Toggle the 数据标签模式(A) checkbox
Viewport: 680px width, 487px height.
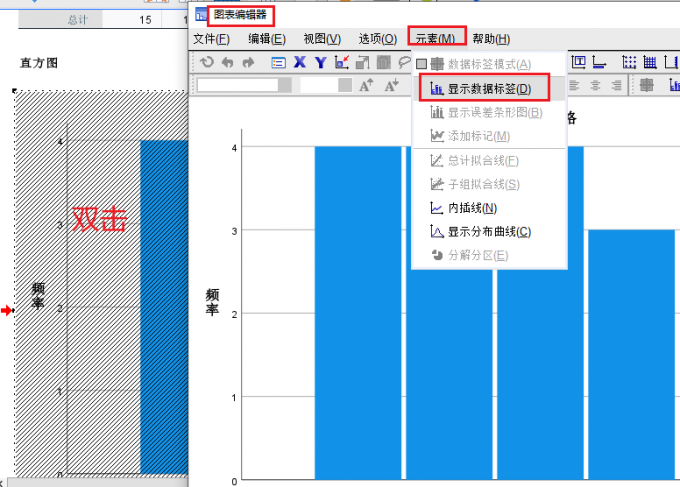(421, 64)
